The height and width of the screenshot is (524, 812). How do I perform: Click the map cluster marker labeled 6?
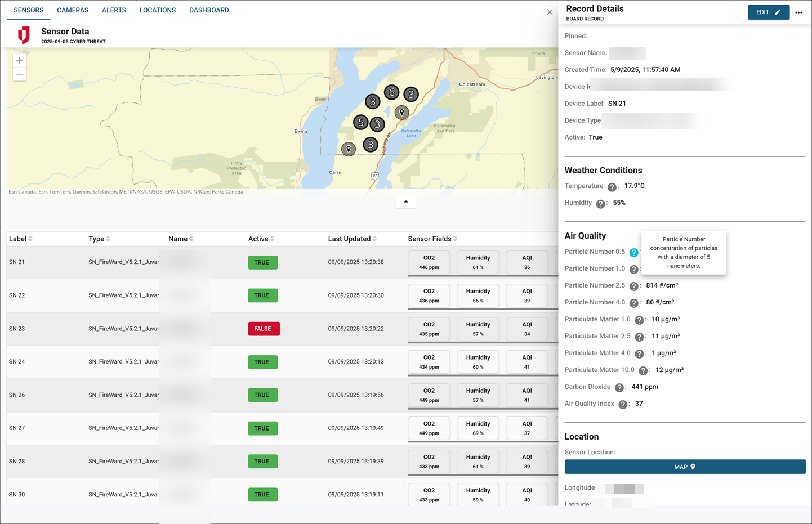392,92
